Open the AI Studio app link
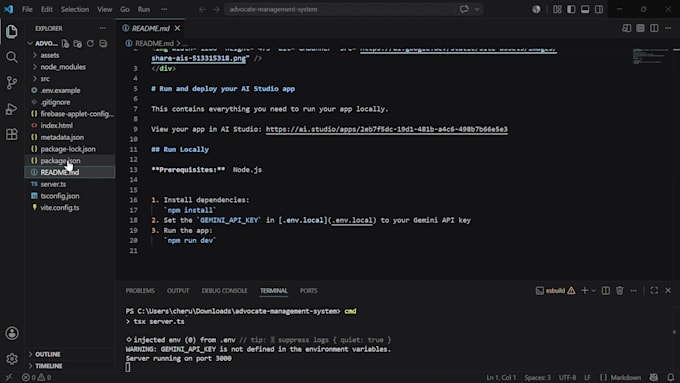 (386, 129)
